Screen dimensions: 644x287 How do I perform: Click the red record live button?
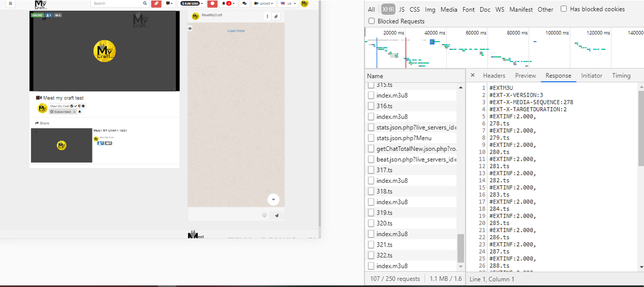pyautogui.click(x=212, y=3)
